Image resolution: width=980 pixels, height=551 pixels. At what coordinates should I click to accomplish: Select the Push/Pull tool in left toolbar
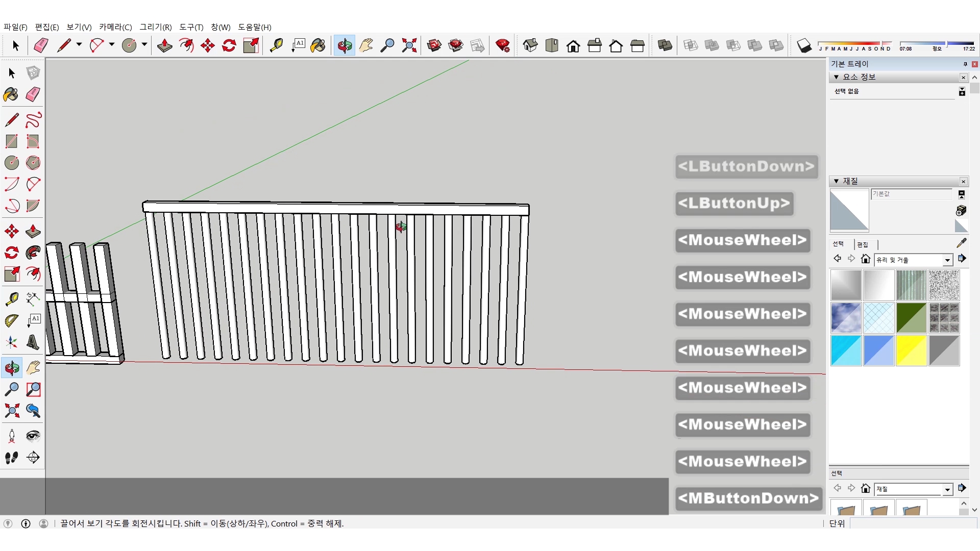coord(33,232)
